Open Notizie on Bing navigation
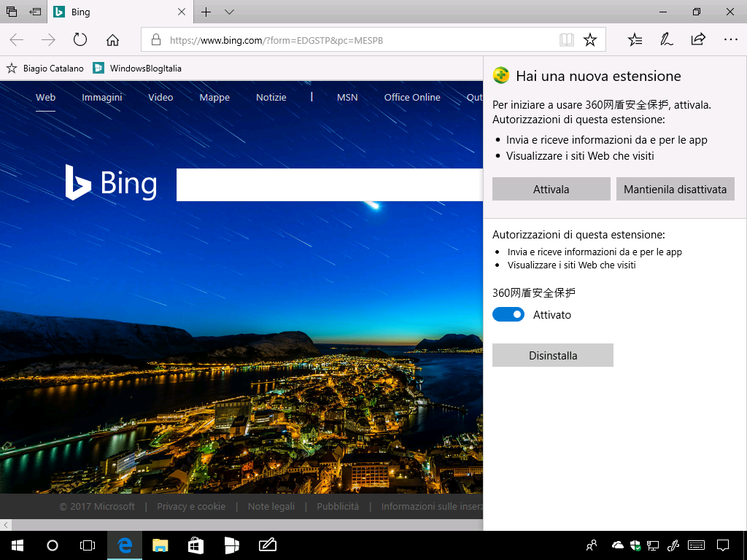This screenshot has width=747, height=560. click(x=271, y=97)
